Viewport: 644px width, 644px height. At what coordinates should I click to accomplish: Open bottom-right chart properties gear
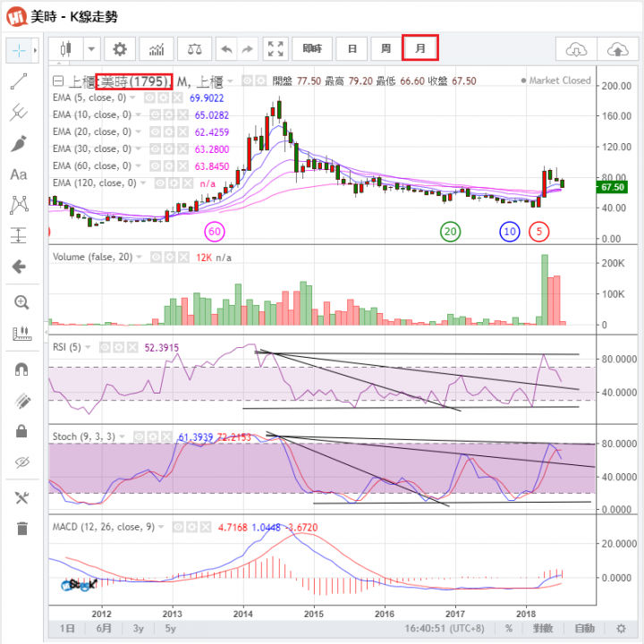[621, 629]
